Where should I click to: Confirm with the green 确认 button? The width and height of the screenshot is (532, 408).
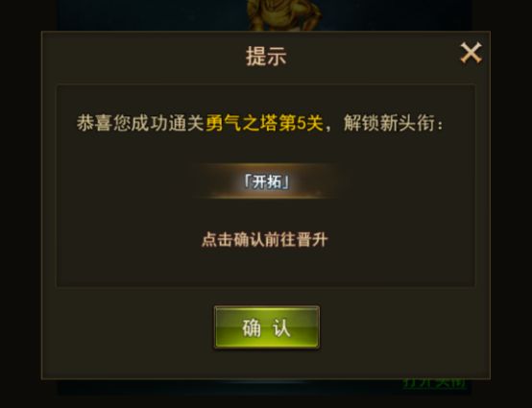(267, 327)
